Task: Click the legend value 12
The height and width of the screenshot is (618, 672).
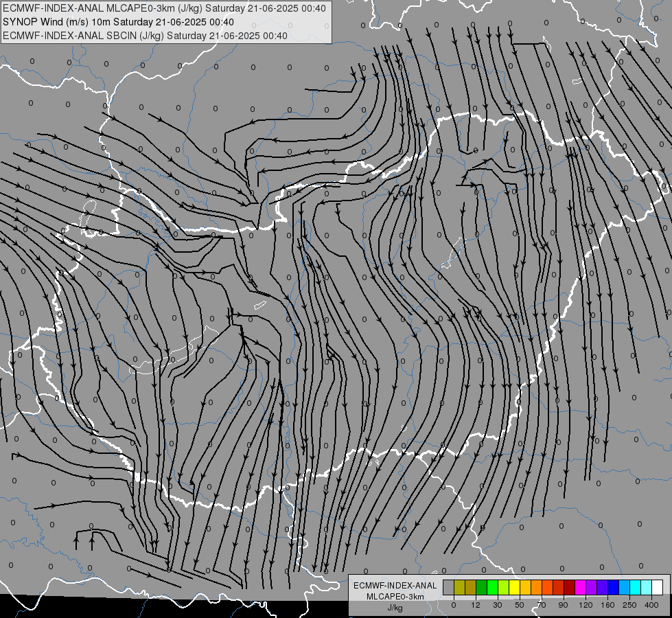Action: pyautogui.click(x=476, y=605)
